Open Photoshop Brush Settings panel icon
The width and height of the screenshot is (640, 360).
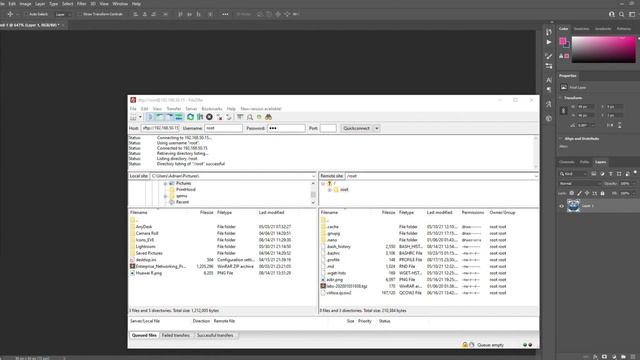coord(549,56)
